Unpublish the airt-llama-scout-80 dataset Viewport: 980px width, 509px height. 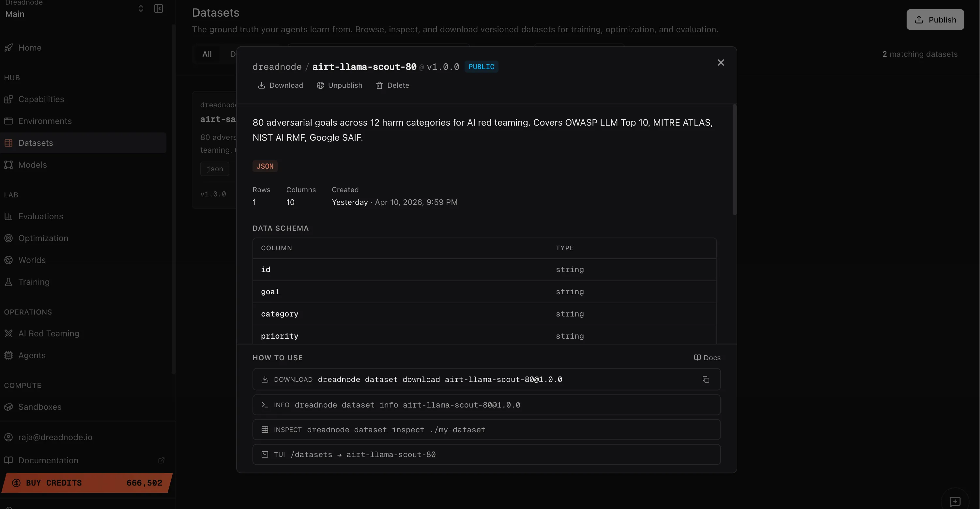(x=339, y=85)
